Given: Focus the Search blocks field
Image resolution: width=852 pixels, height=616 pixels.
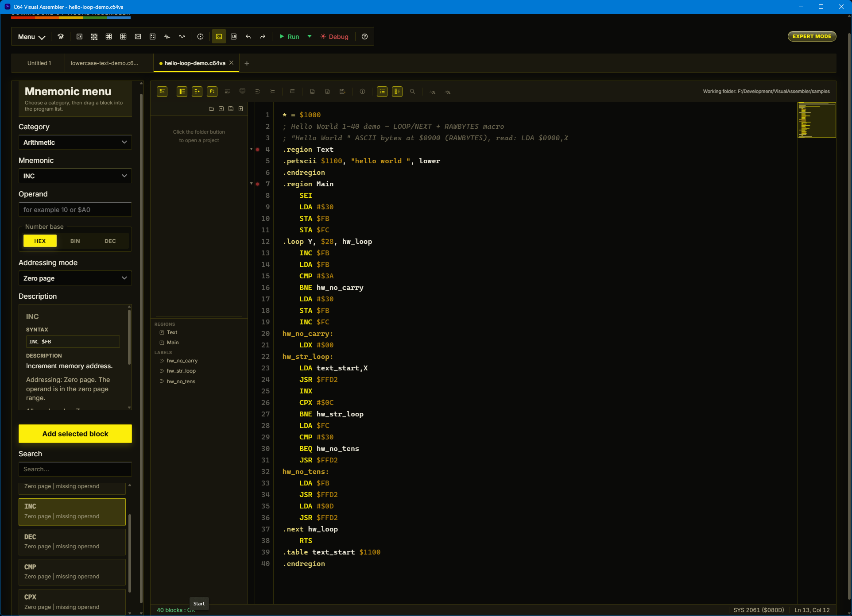Looking at the screenshot, I should coord(75,469).
